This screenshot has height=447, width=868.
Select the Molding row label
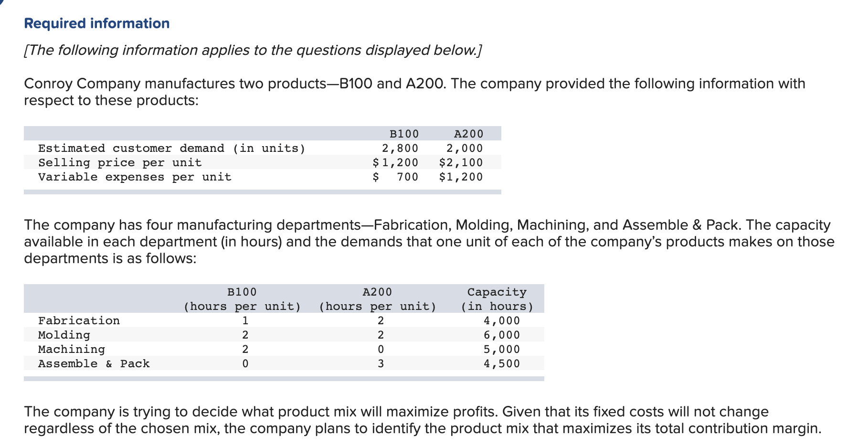pos(64,335)
